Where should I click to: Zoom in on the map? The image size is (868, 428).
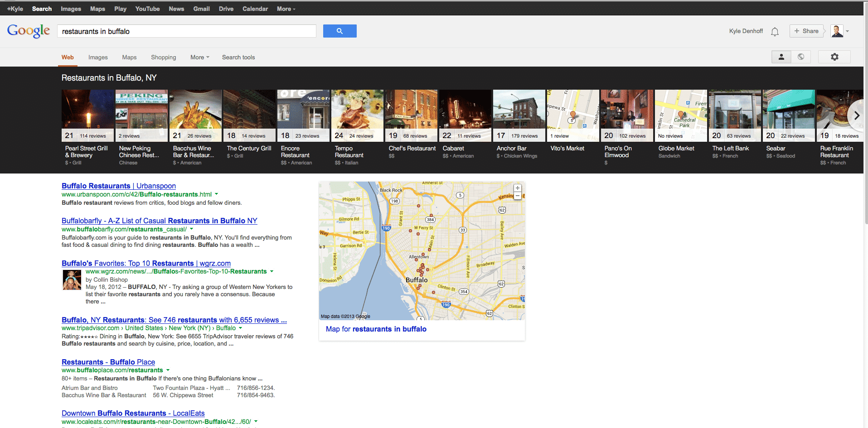coord(518,188)
